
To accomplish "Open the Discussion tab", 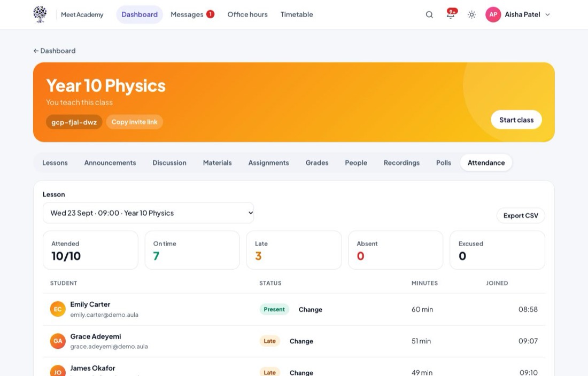I will click(169, 163).
